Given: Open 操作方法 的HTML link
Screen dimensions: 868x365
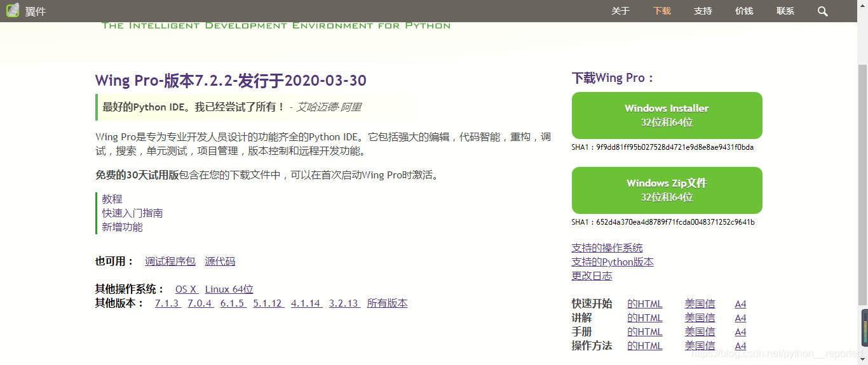Looking at the screenshot, I should (644, 346).
